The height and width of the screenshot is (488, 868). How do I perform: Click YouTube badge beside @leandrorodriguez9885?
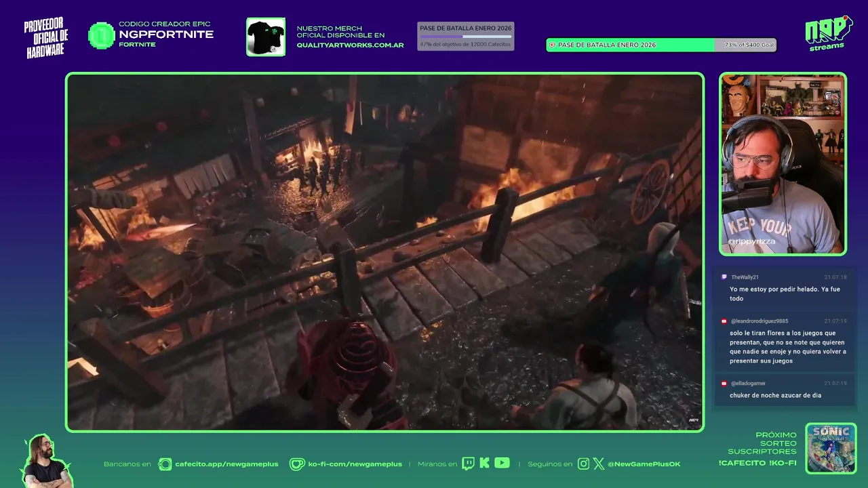tap(724, 321)
